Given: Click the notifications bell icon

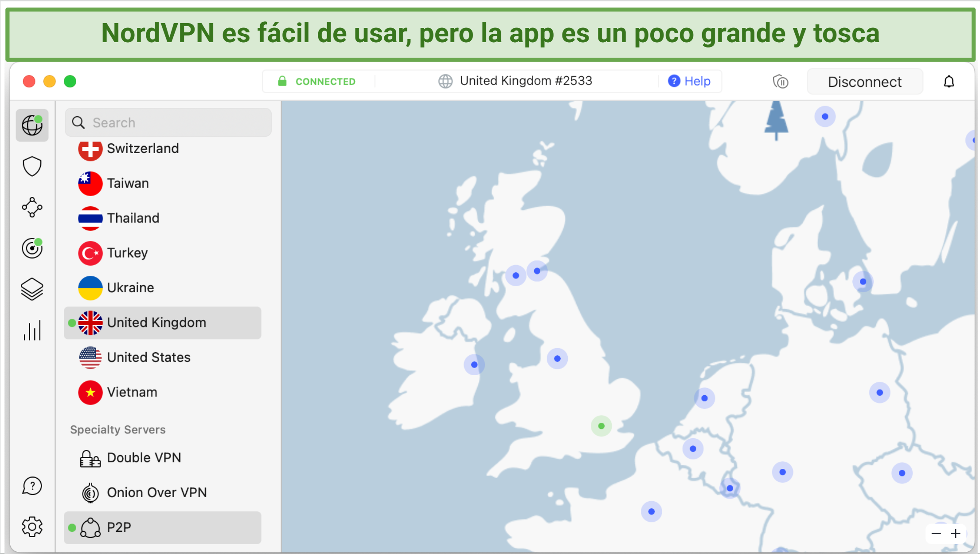Looking at the screenshot, I should click(949, 82).
